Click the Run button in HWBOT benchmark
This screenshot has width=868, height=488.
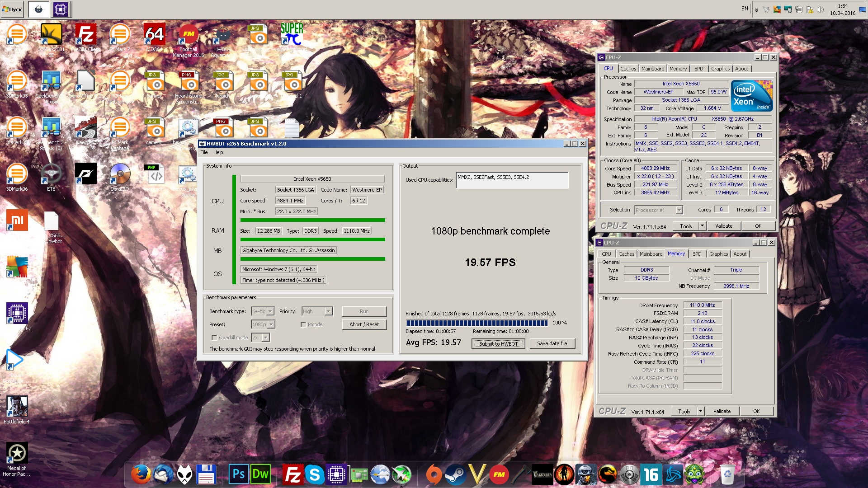364,311
